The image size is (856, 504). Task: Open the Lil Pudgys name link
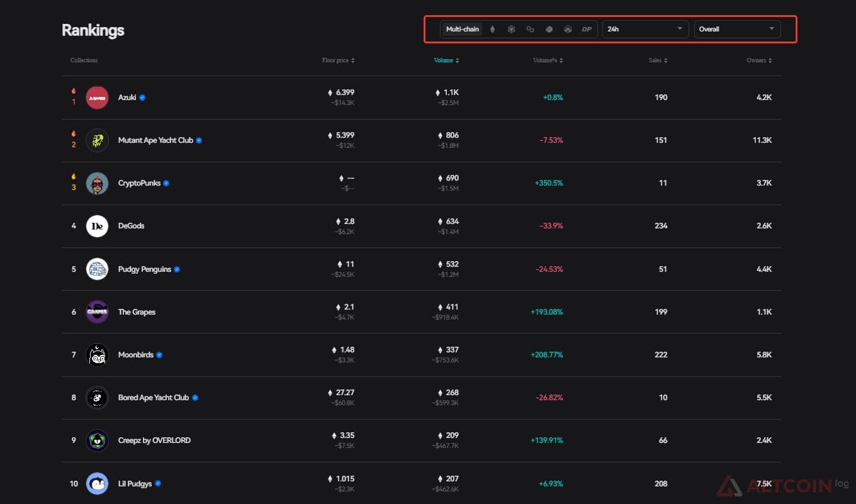pos(135,484)
